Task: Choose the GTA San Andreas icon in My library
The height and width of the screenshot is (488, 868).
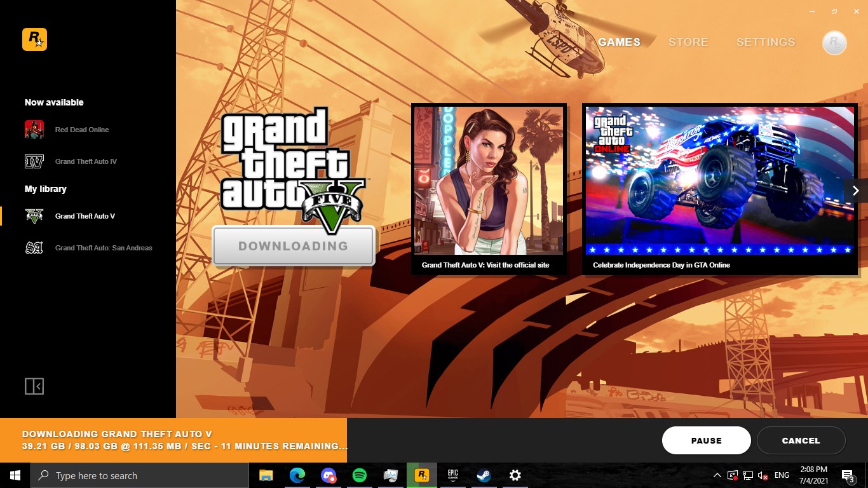Action: 34,248
